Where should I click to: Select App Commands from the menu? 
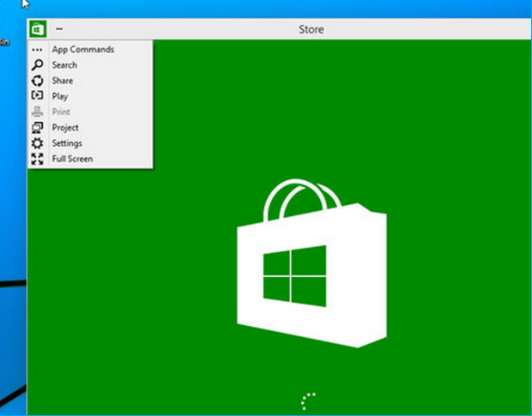91,50
